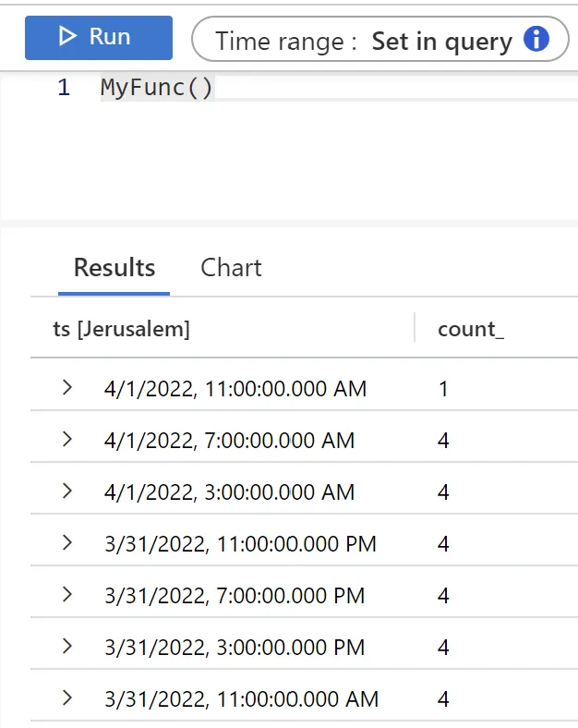Click the time range info icon
Image resolution: width=578 pixels, height=728 pixels.
coord(536,40)
